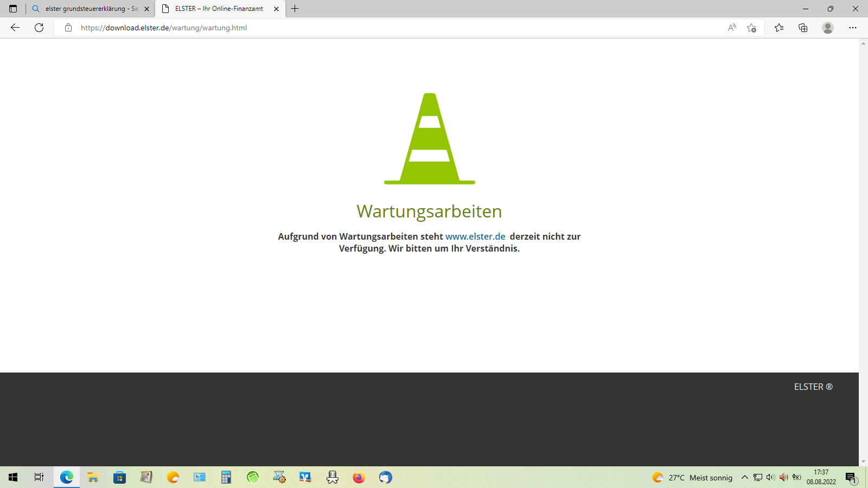Select the ELSTER – Ihr Online-Finanzamt tab
Image resolution: width=868 pixels, height=488 pixels.
click(x=217, y=9)
